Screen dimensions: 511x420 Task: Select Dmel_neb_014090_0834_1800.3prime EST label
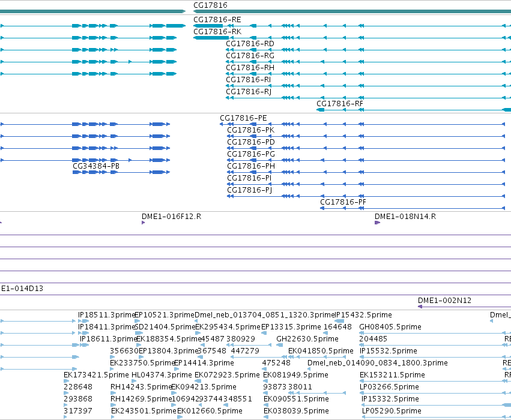tap(377, 363)
